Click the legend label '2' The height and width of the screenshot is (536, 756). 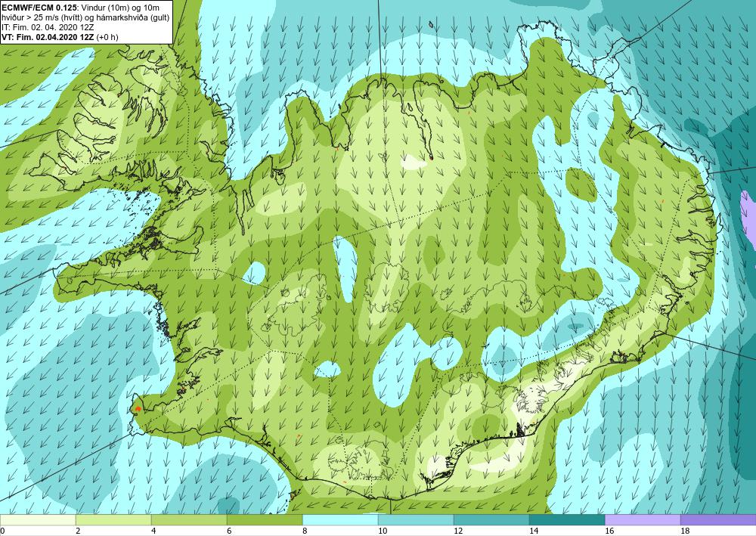tap(78, 531)
